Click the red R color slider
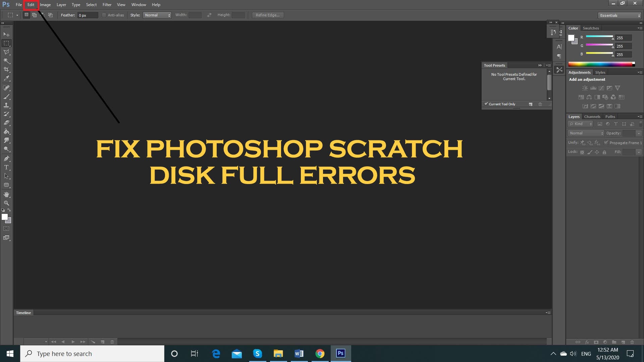 click(599, 37)
